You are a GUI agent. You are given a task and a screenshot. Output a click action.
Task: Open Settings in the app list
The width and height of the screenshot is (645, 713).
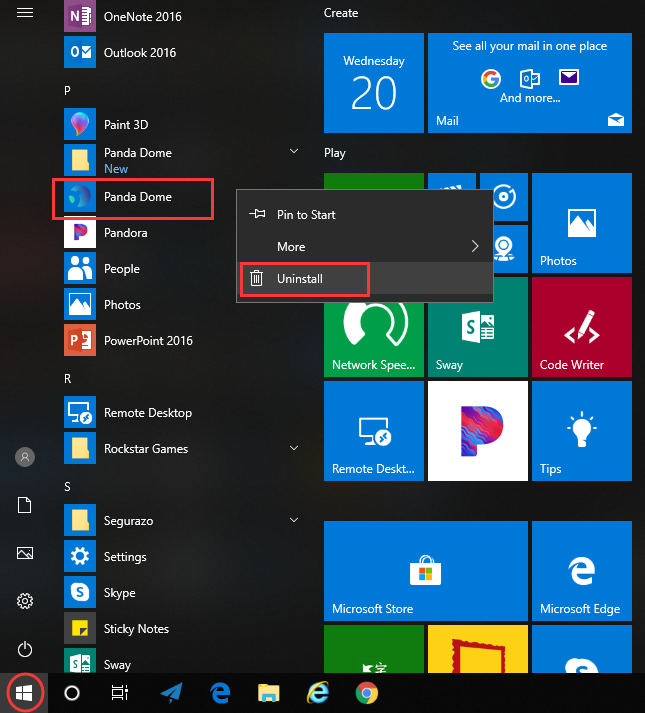click(x=180, y=556)
